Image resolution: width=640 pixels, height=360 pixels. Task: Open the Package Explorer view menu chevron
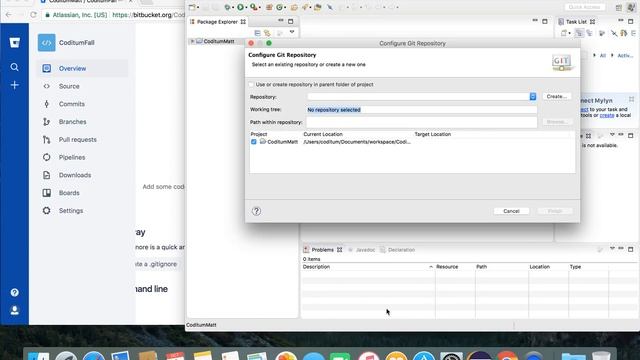(x=292, y=32)
